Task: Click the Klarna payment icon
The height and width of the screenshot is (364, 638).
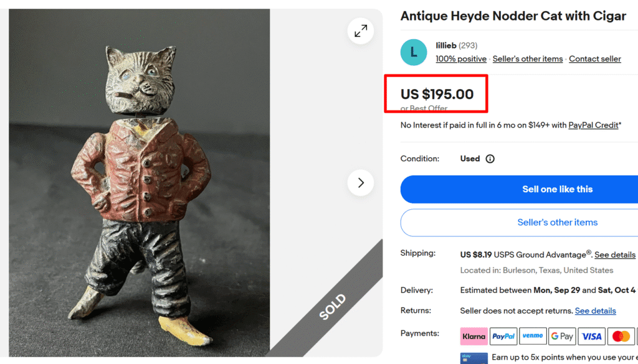Action: pyautogui.click(x=474, y=336)
